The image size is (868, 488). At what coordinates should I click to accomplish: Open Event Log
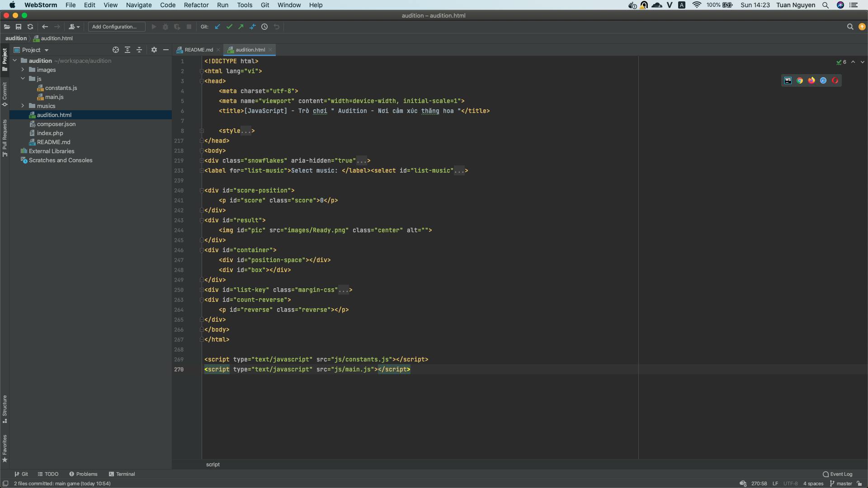[837, 474]
